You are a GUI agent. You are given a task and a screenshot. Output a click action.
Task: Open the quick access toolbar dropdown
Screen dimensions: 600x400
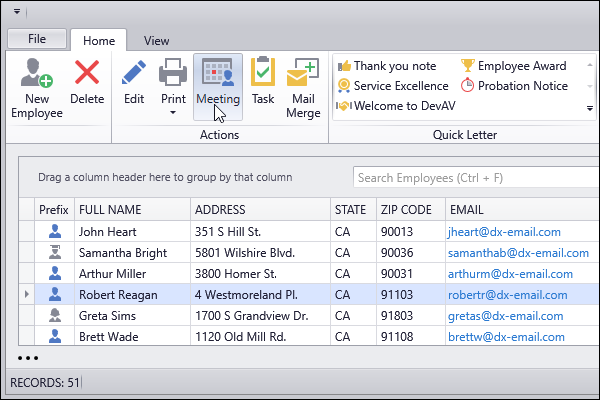point(17,11)
